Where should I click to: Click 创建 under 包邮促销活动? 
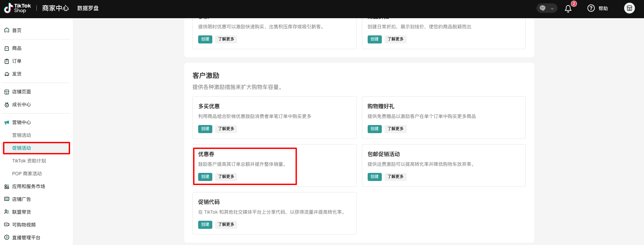(x=374, y=177)
